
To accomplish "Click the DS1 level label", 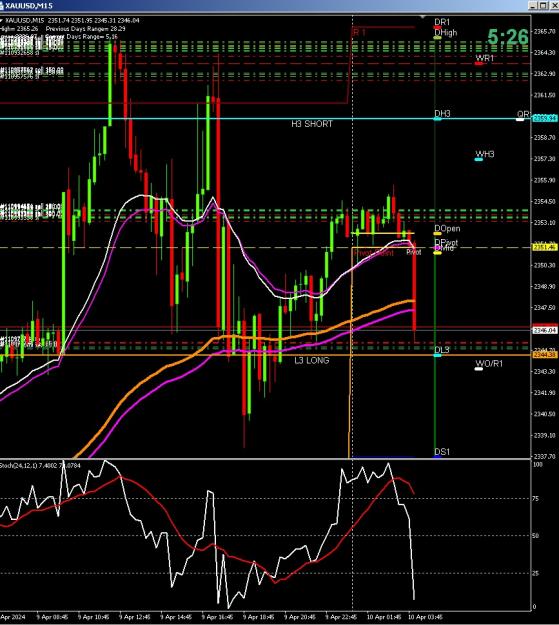I will coord(442,452).
